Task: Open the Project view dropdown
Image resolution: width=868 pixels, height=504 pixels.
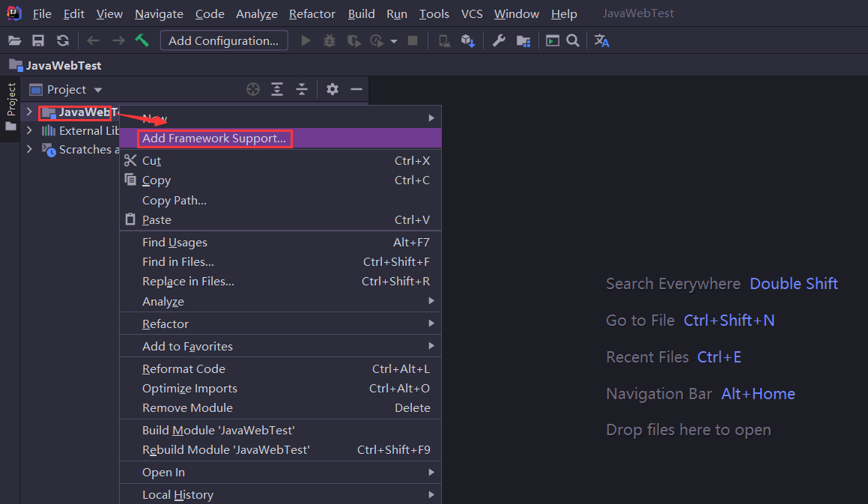Action: click(x=97, y=90)
